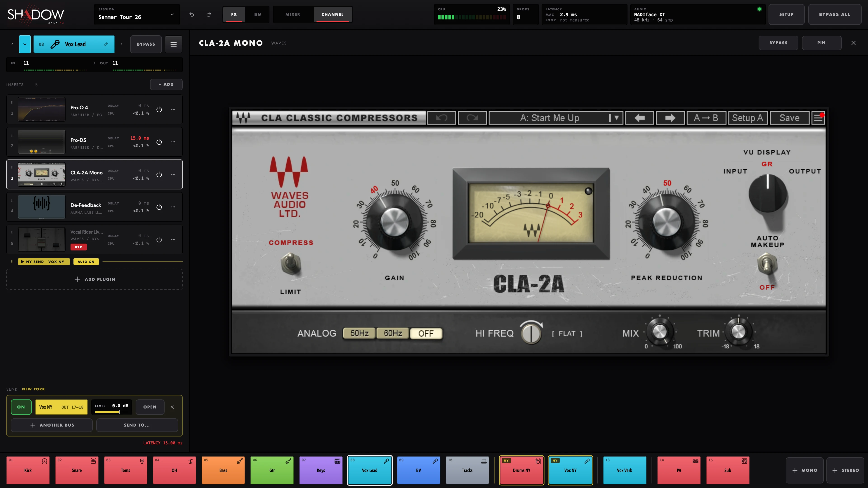The height and width of the screenshot is (488, 868).
Task: Toggle power on Vocal Rider Live insert
Action: click(x=159, y=239)
